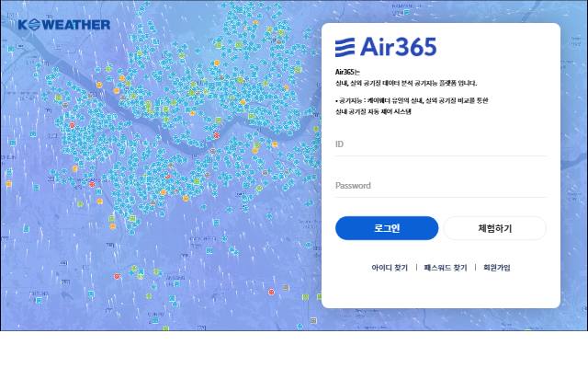Click the Air365 logo

pos(386,47)
